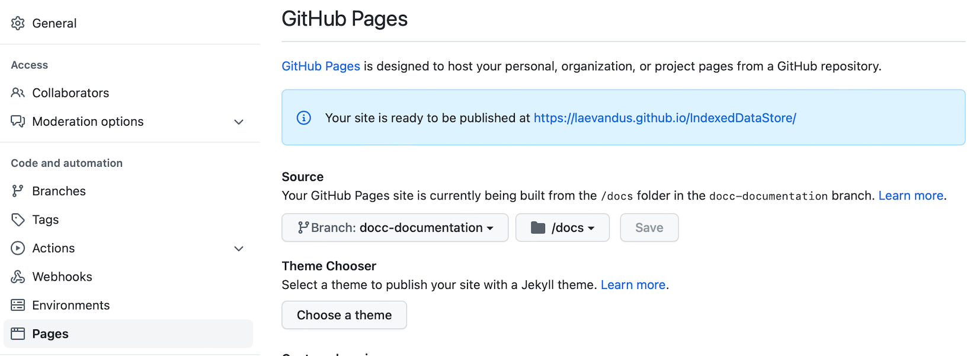Click Learn more link under Theme Chooser
Viewport: 980px width, 356px height.
pyautogui.click(x=633, y=285)
